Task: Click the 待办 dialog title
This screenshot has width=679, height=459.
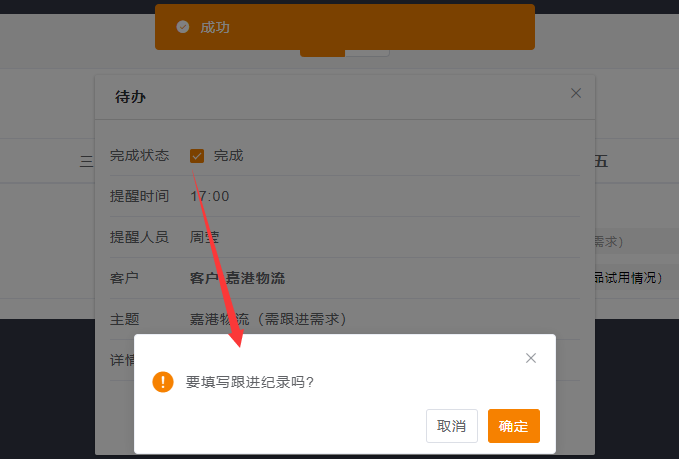Action: point(131,97)
